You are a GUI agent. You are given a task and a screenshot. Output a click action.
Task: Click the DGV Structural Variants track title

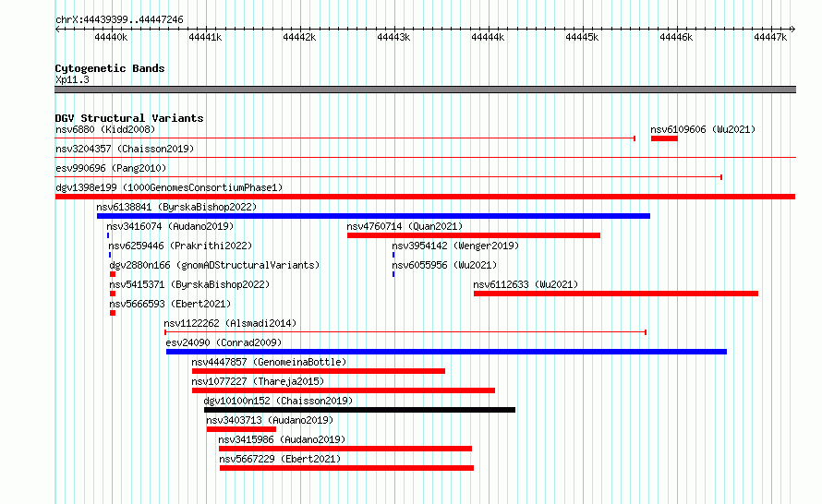(x=129, y=118)
